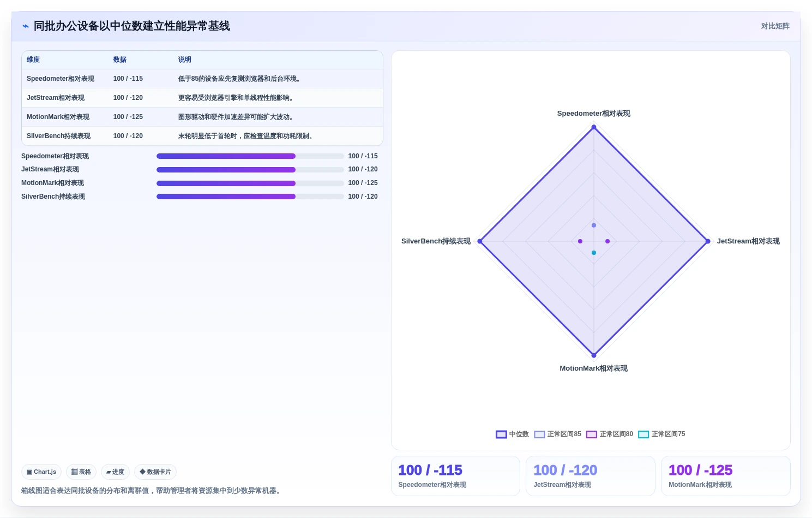812x518 pixels.
Task: Click the radar point at SilverBench持续表现 vertex
Action: [480, 241]
